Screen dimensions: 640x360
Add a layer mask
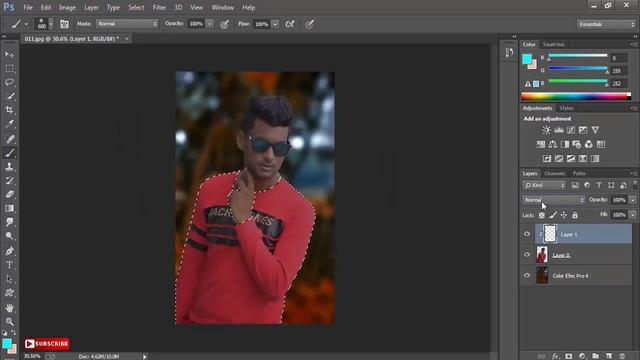pyautogui.click(x=569, y=356)
